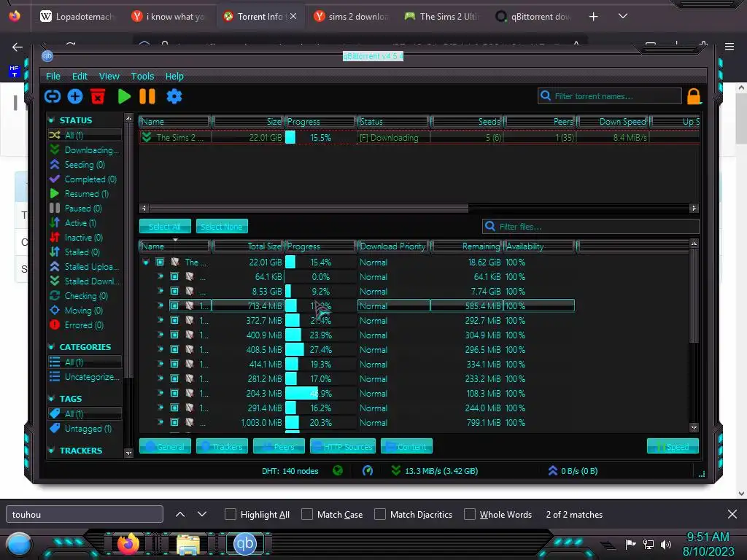Click the Add Torrent File plus icon
Viewport: 747px width, 560px height.
click(75, 97)
